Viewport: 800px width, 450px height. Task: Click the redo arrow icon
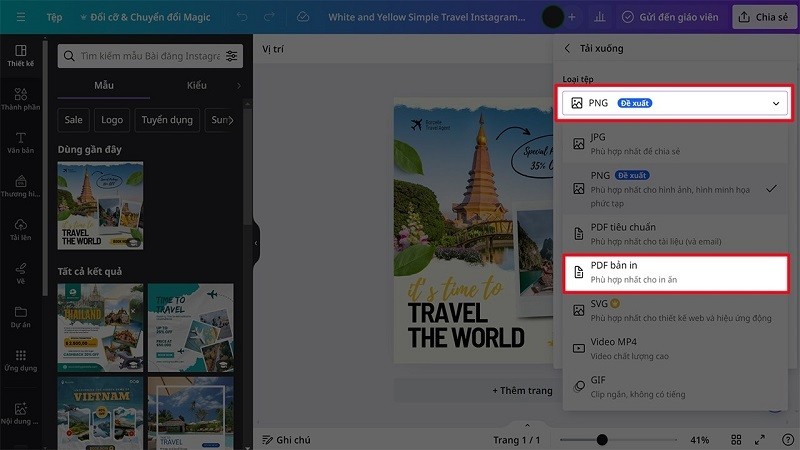(x=269, y=17)
